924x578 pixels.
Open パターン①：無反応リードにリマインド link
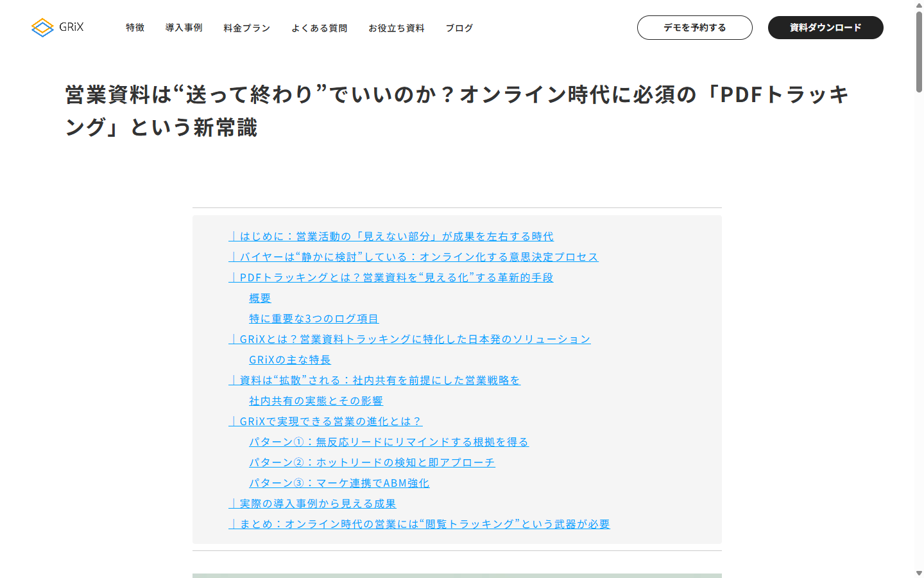[x=389, y=442]
